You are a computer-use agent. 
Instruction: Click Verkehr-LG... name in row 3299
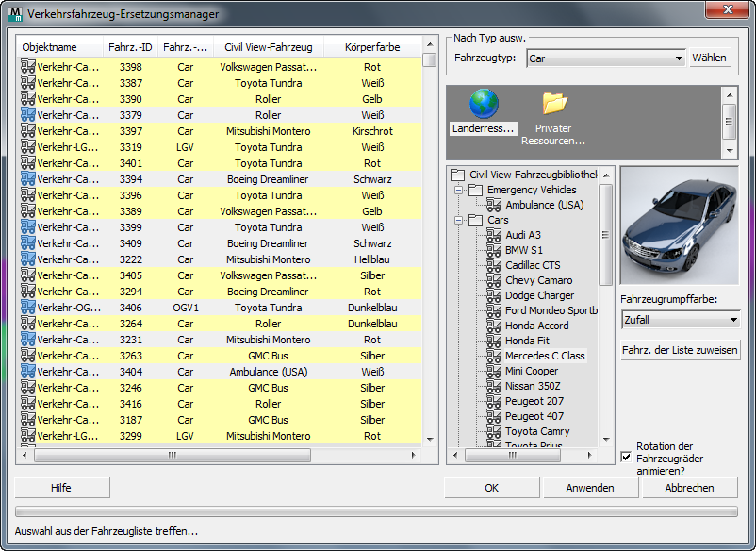68,436
